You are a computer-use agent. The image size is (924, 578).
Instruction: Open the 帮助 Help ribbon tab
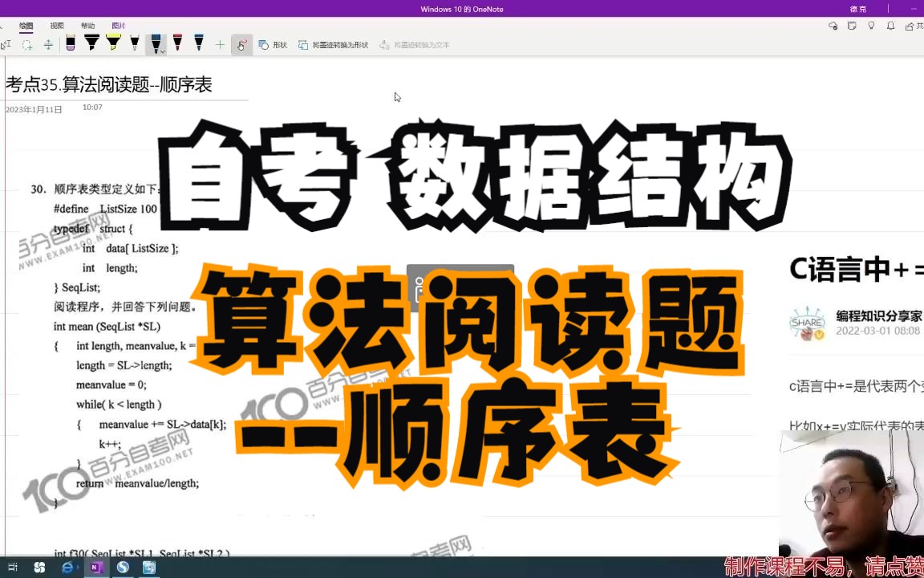tap(87, 25)
